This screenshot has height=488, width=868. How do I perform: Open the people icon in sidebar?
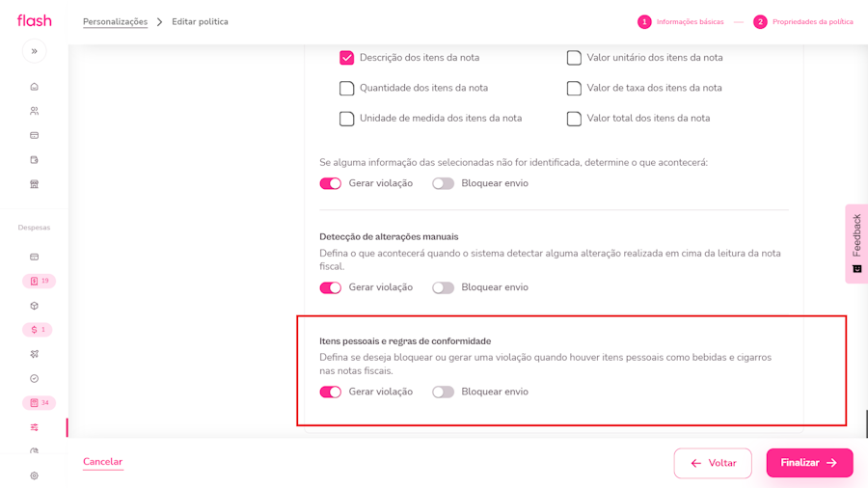point(34,111)
